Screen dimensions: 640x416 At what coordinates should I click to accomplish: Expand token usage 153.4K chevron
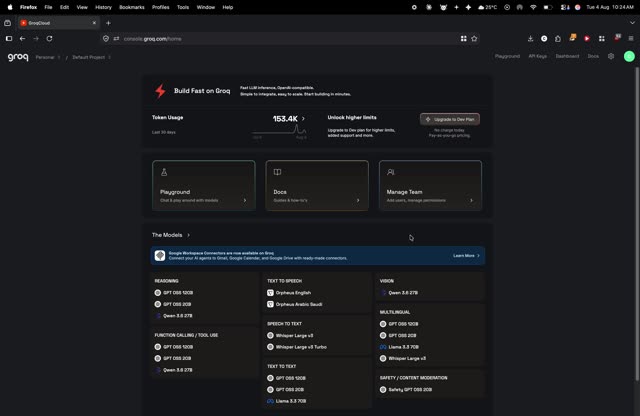click(303, 119)
